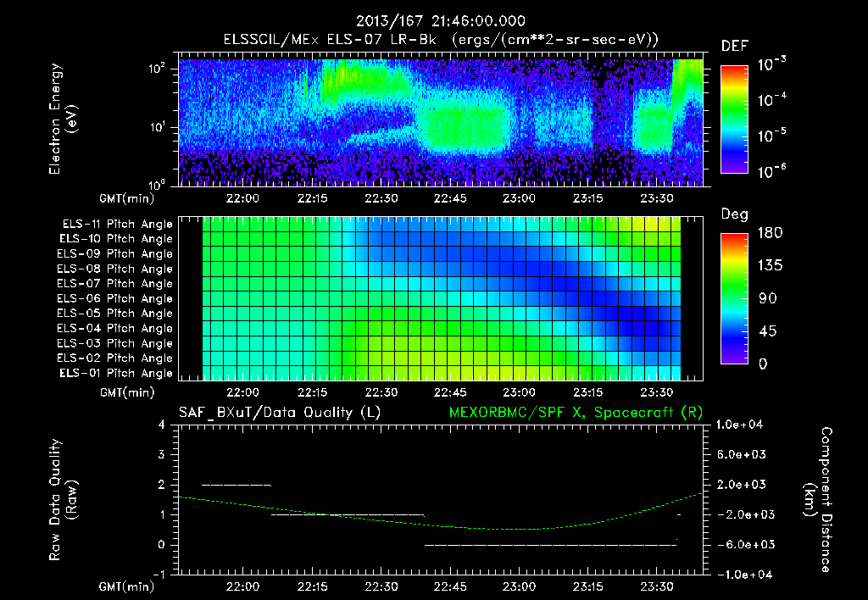The image size is (868, 600).
Task: Select the ELS-03 Pitch Angle row label
Action: [114, 343]
